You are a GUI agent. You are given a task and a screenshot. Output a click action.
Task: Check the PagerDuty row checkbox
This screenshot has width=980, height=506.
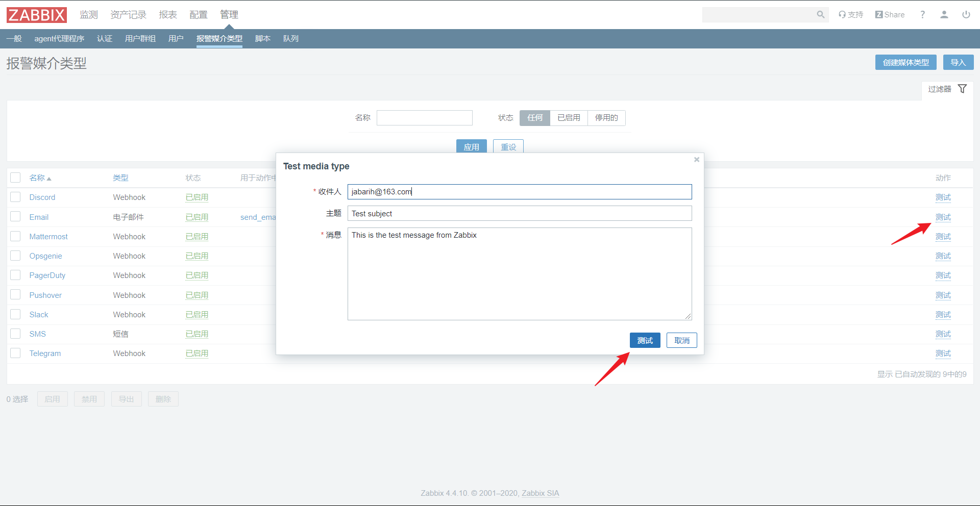click(15, 275)
